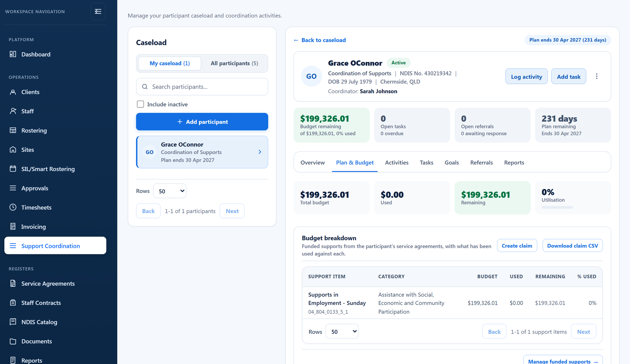Open the participant Reports tab
This screenshot has width=630, height=364.
point(514,162)
